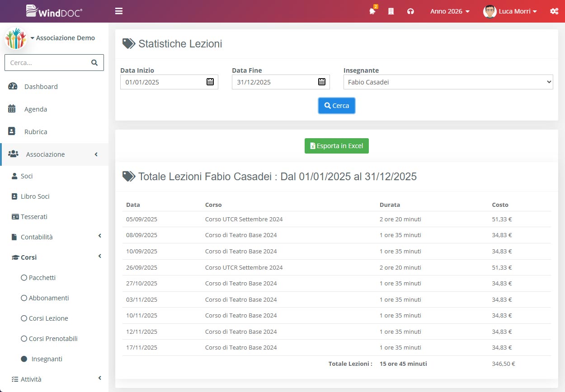Click the search magnifier in sidebar
The width and height of the screenshot is (565, 392).
[x=94, y=63]
